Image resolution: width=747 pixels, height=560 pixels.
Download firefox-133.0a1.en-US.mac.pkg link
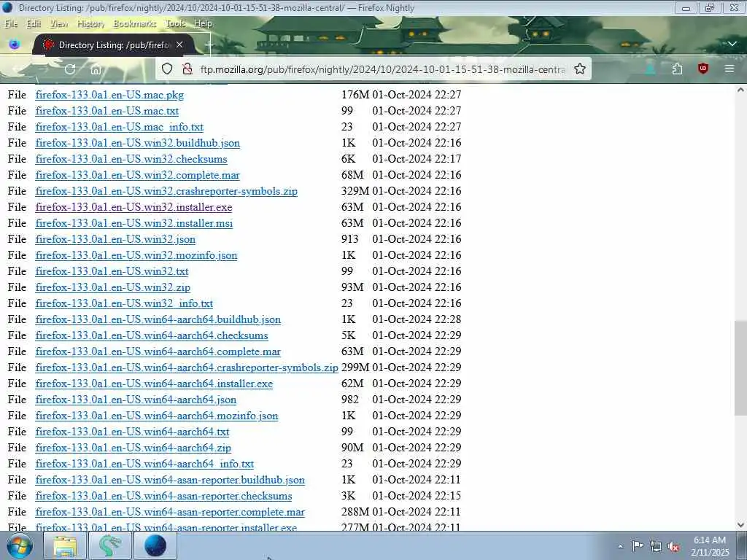[x=109, y=95]
